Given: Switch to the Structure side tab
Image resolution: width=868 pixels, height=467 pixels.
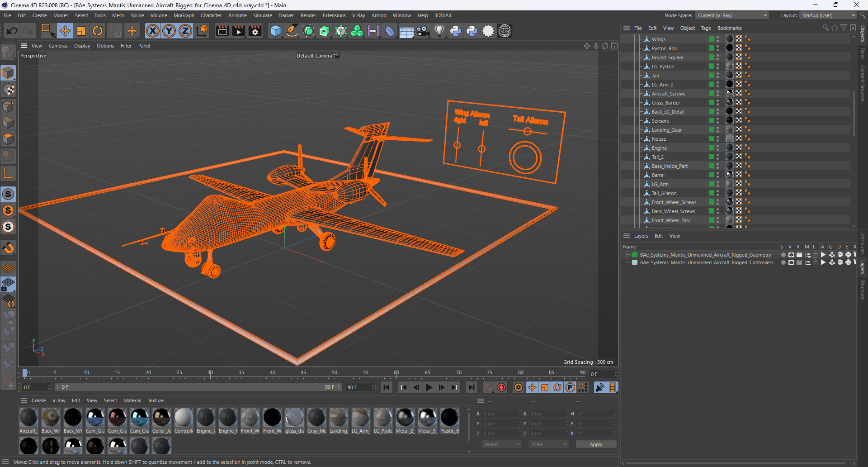Looking at the screenshot, I should pos(863,290).
